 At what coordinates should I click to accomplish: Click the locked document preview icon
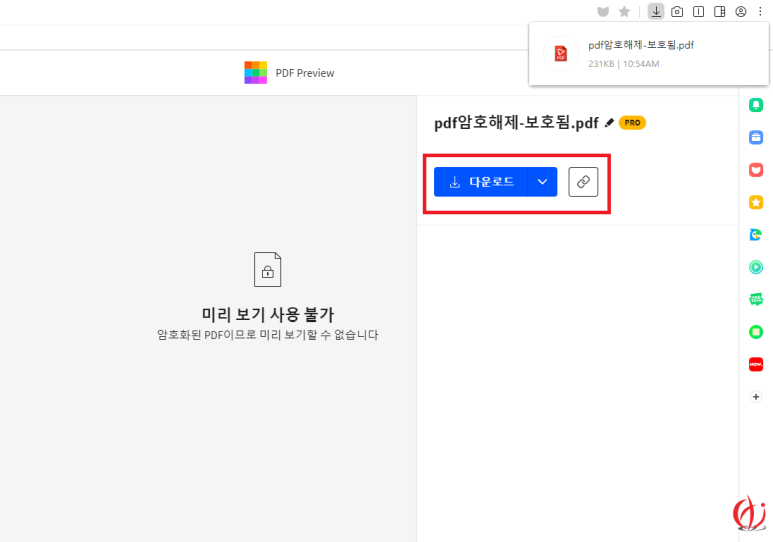[x=268, y=269]
